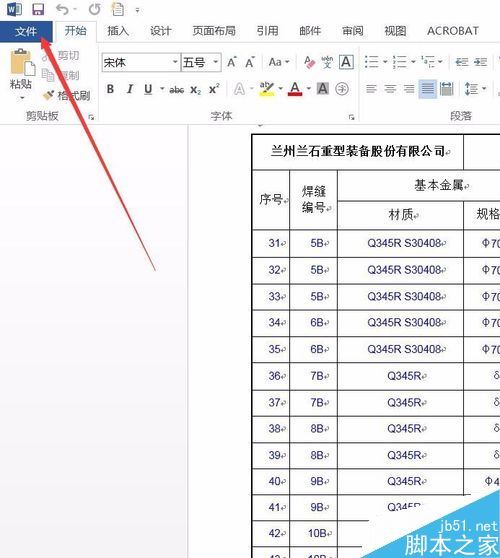Viewport: 500px width, 558px height.
Task: Click the increase indent icon
Action: [x=480, y=62]
